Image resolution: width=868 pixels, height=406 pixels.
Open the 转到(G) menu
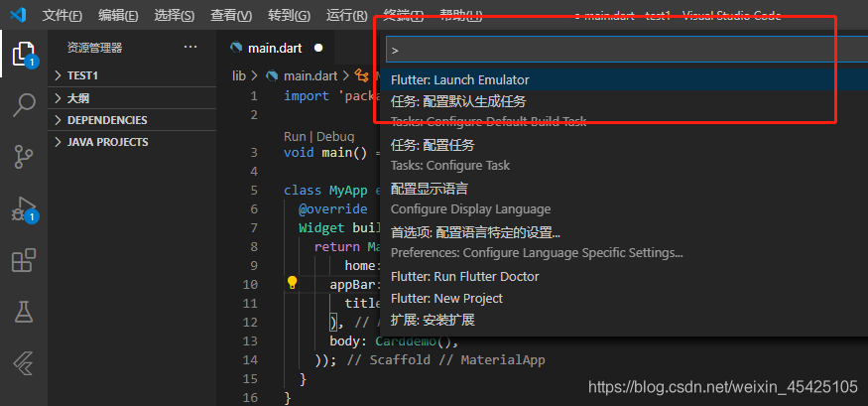click(289, 16)
